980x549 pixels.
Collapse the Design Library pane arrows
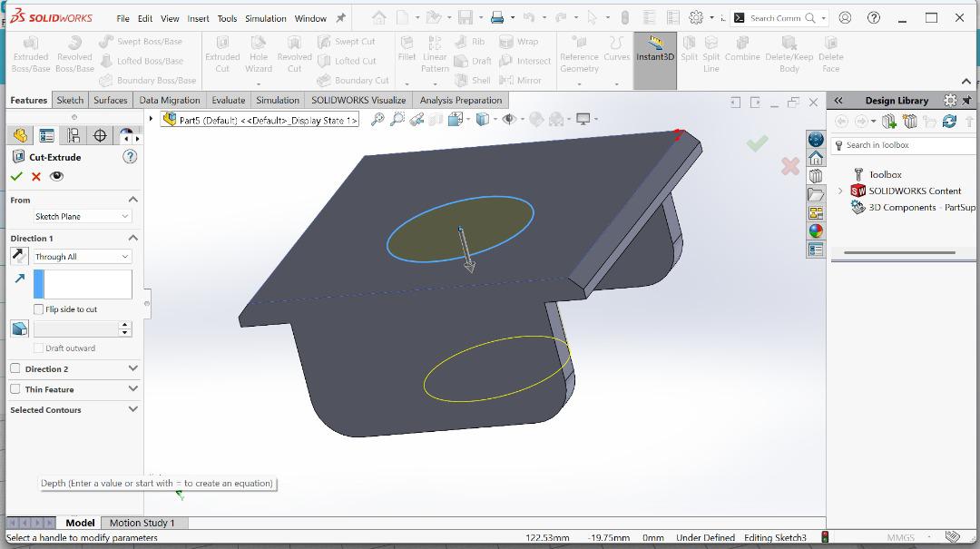[x=838, y=100]
